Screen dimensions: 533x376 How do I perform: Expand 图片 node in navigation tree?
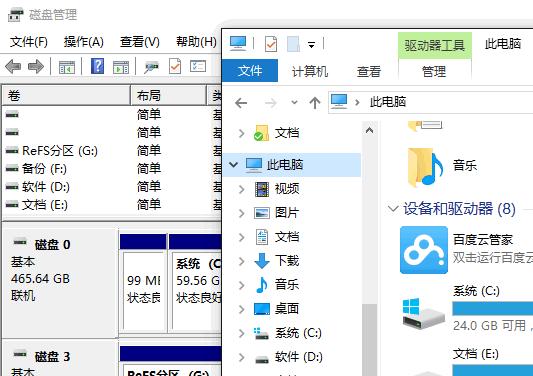(x=241, y=213)
